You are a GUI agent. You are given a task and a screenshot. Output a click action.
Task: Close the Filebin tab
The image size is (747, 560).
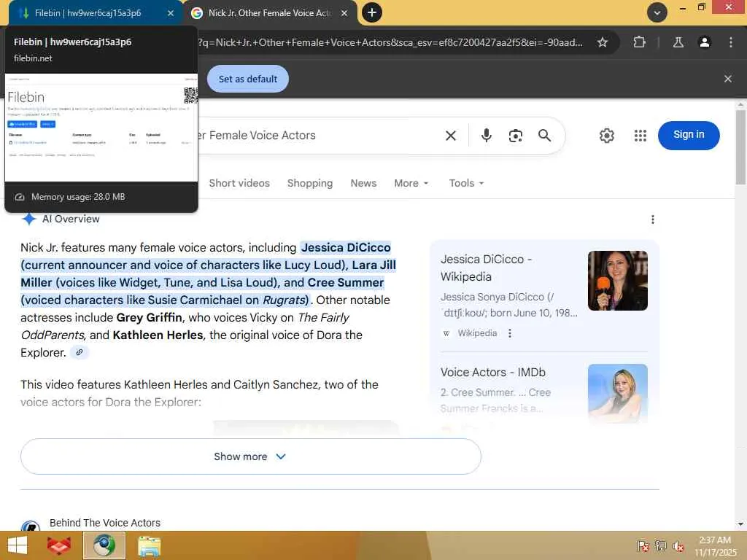171,13
